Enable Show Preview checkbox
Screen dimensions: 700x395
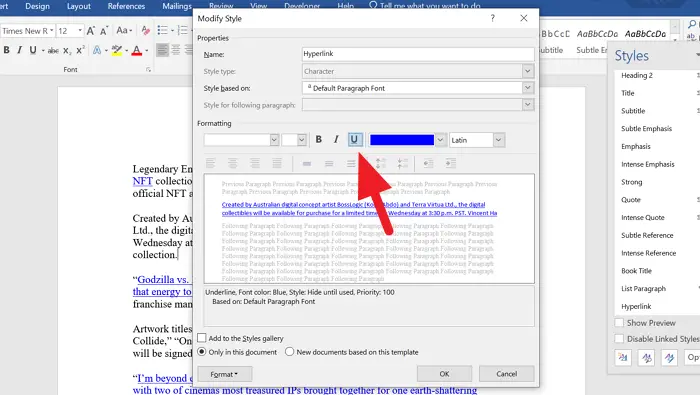(619, 323)
